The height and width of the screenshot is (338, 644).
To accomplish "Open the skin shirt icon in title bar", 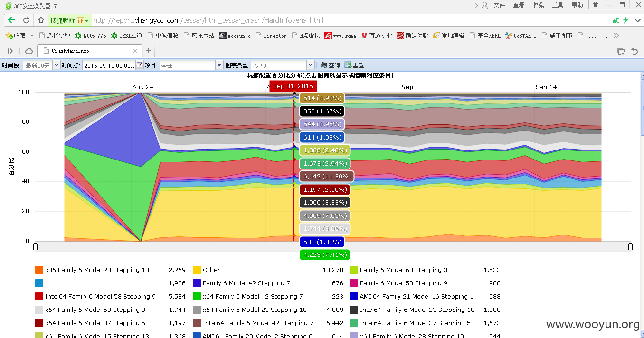I will [x=595, y=5].
